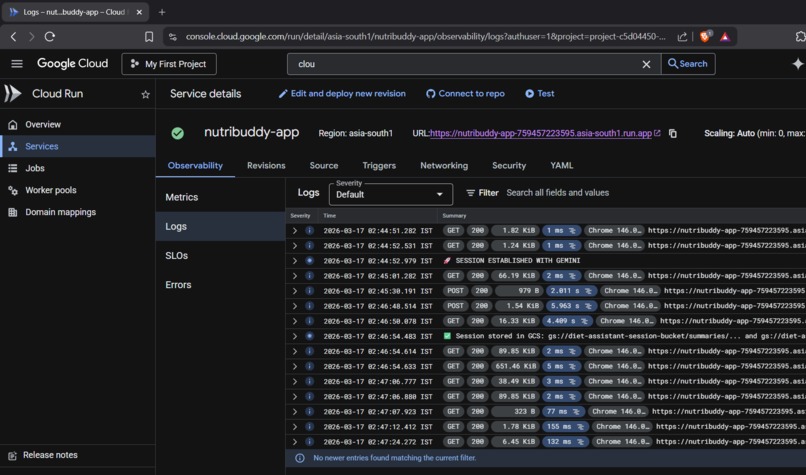Viewport: 806px width, 475px height.
Task: Click the Cloud Run product logo
Action: (13, 94)
